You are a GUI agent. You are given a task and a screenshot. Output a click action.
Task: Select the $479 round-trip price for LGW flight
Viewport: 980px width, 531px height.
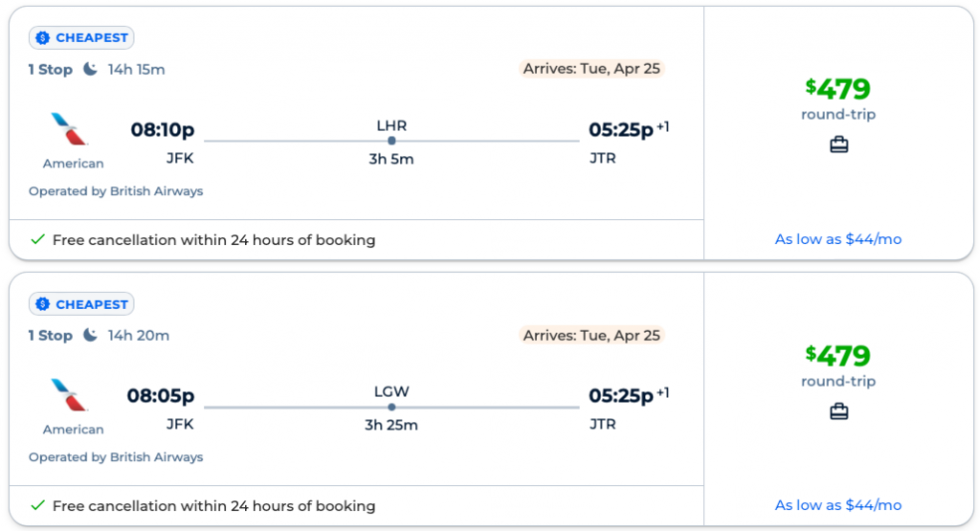click(838, 356)
